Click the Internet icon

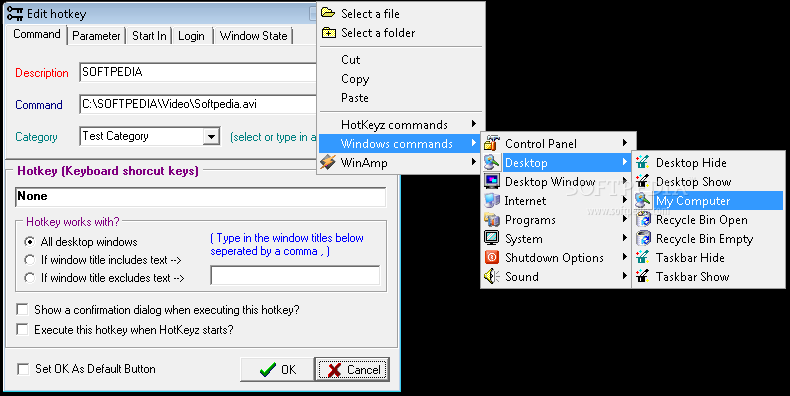[492, 201]
